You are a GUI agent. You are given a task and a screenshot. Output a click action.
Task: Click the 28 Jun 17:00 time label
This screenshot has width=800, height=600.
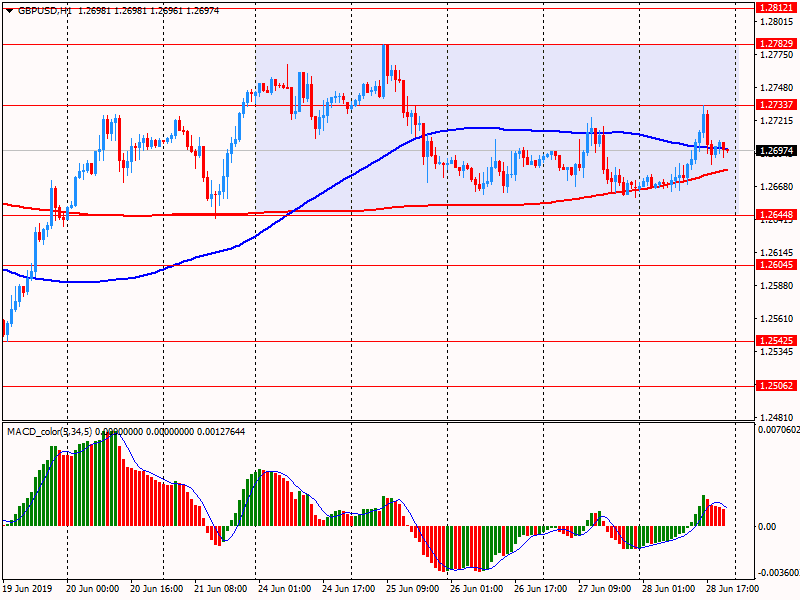[x=732, y=588]
